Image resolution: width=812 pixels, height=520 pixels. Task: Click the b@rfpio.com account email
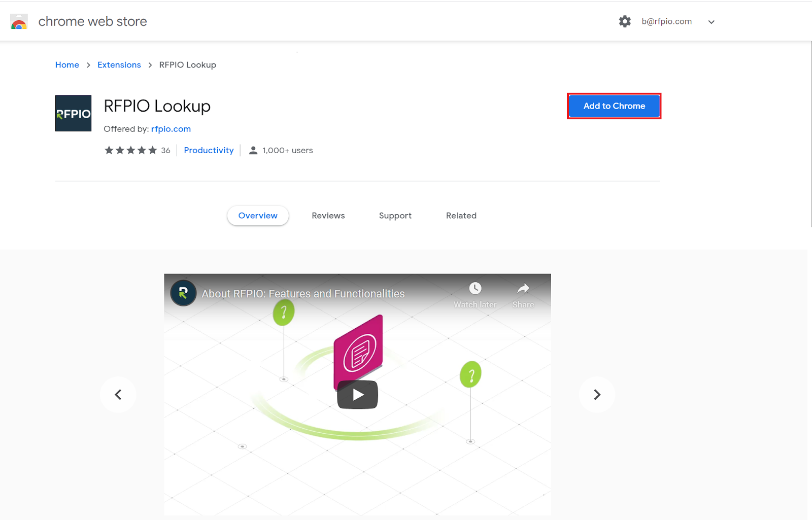[666, 21]
